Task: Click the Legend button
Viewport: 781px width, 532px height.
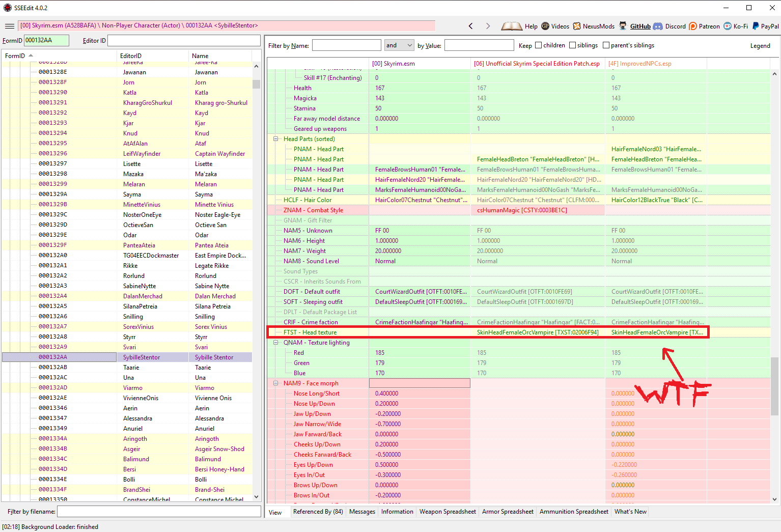Action: point(760,46)
